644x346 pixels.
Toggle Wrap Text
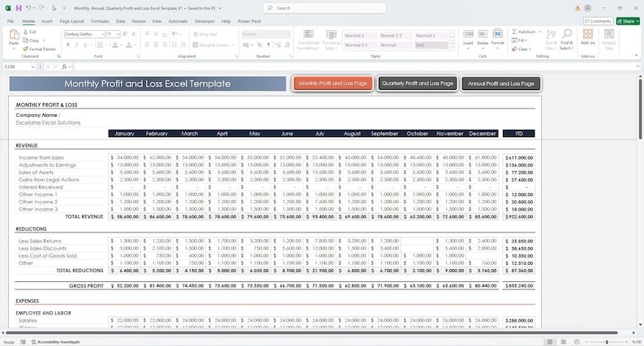(x=205, y=35)
